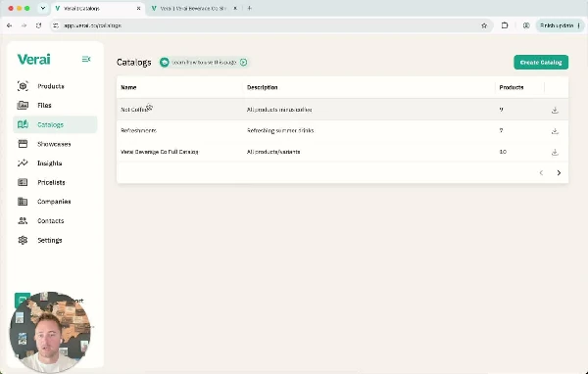Click the product count 10

[x=503, y=152]
